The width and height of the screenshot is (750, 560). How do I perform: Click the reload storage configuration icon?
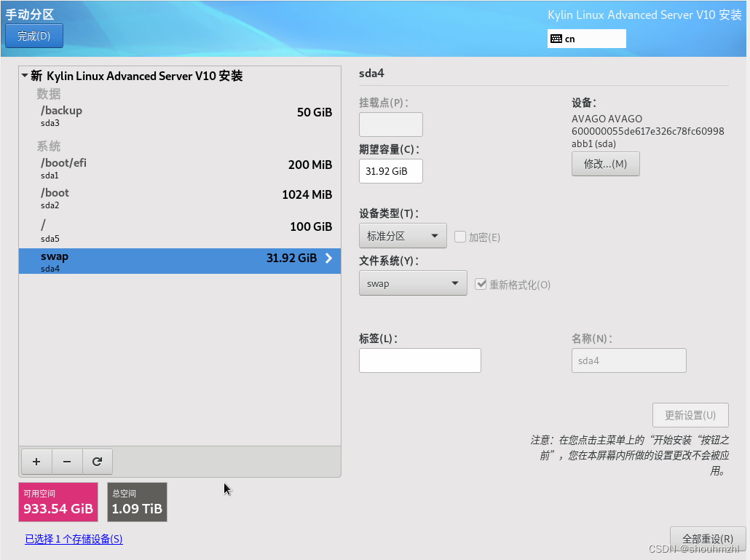[x=97, y=462]
